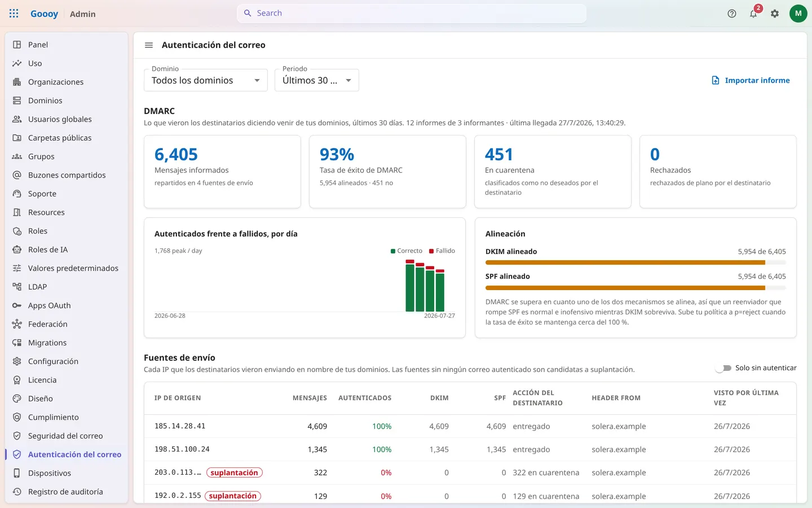The height and width of the screenshot is (508, 812).
Task: Click Importar informe button
Action: tap(751, 80)
